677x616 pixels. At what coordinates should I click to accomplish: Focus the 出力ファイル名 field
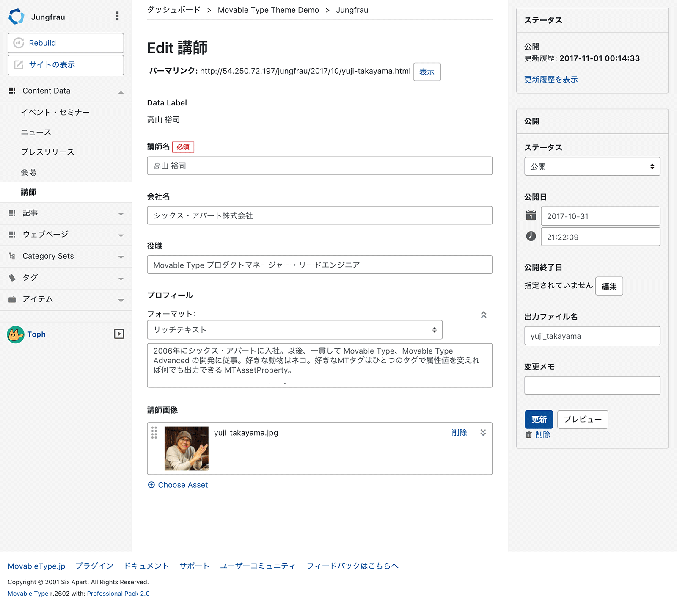click(x=592, y=336)
